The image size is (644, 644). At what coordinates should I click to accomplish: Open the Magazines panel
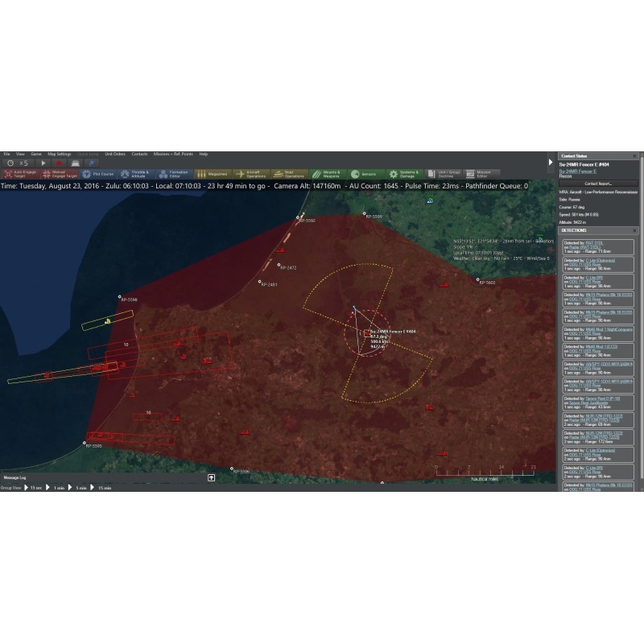tap(213, 173)
